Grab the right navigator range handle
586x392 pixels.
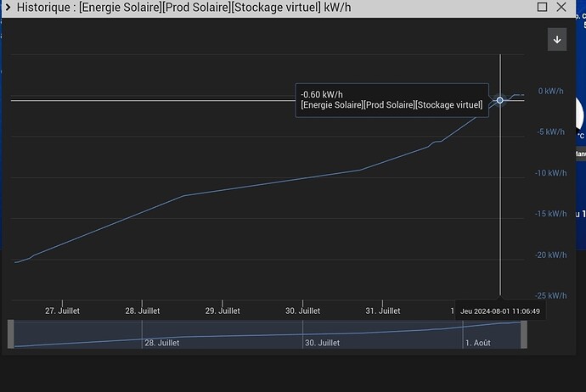point(524,334)
